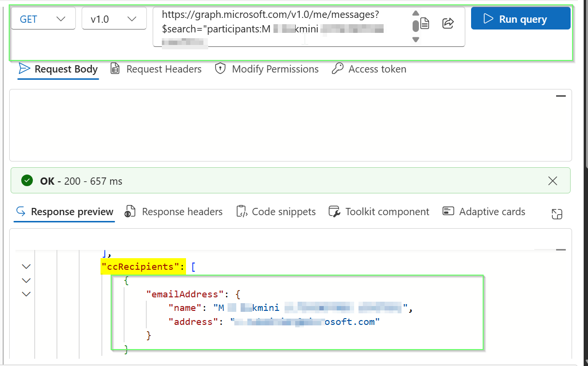Open the Modify Permissions tab
588x366 pixels.
(267, 69)
